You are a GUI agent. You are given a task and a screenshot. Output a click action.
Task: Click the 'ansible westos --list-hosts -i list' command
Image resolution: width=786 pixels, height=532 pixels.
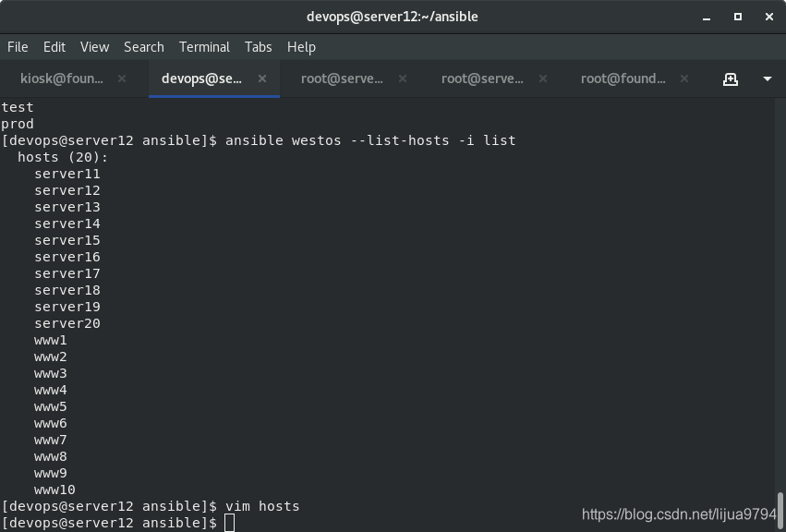pos(370,140)
